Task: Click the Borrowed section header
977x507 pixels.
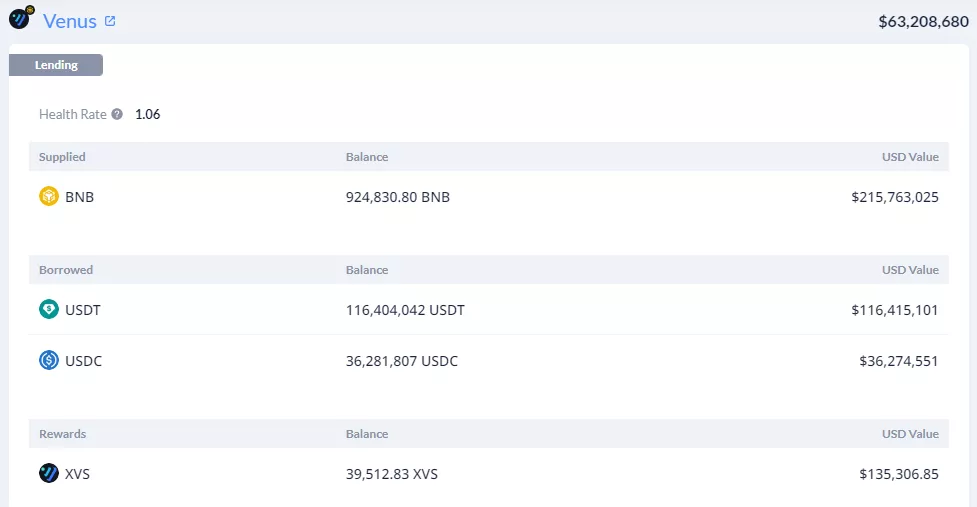Action: [x=65, y=270]
